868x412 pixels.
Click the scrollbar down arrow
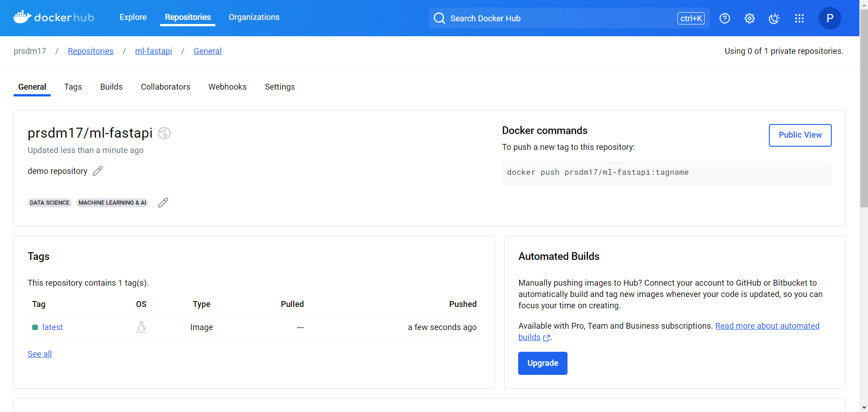864,407
